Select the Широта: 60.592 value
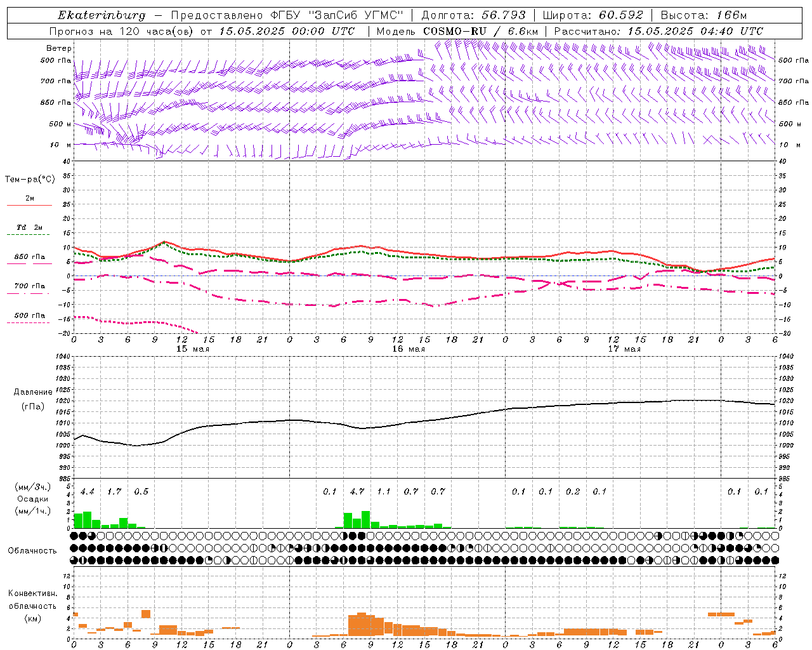This screenshot has height=650, width=812. pos(593,15)
